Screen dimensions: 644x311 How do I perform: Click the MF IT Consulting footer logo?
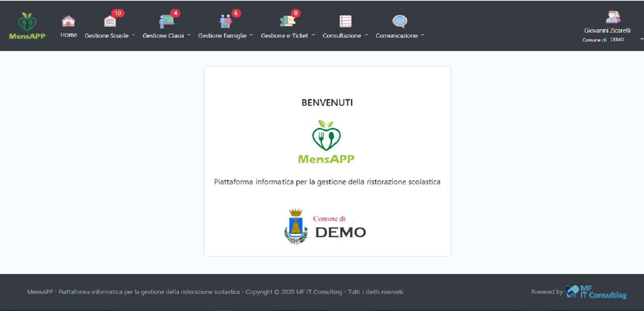pyautogui.click(x=595, y=292)
